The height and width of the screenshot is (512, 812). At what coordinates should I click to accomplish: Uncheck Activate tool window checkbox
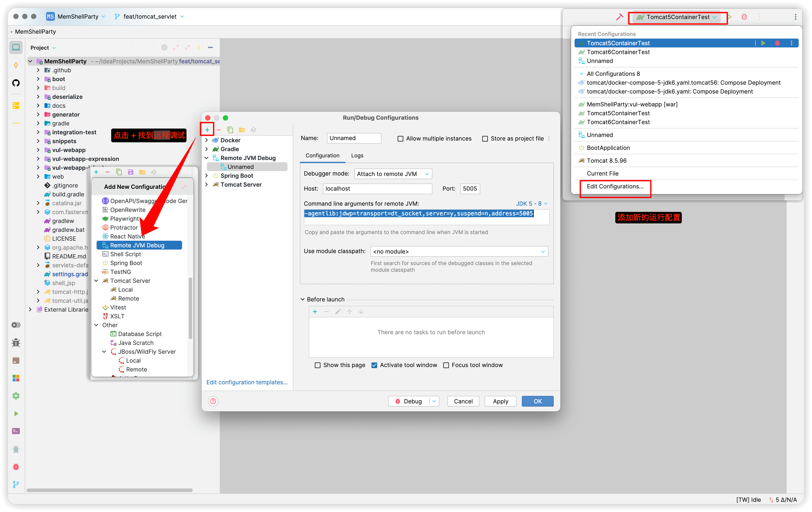pos(374,365)
